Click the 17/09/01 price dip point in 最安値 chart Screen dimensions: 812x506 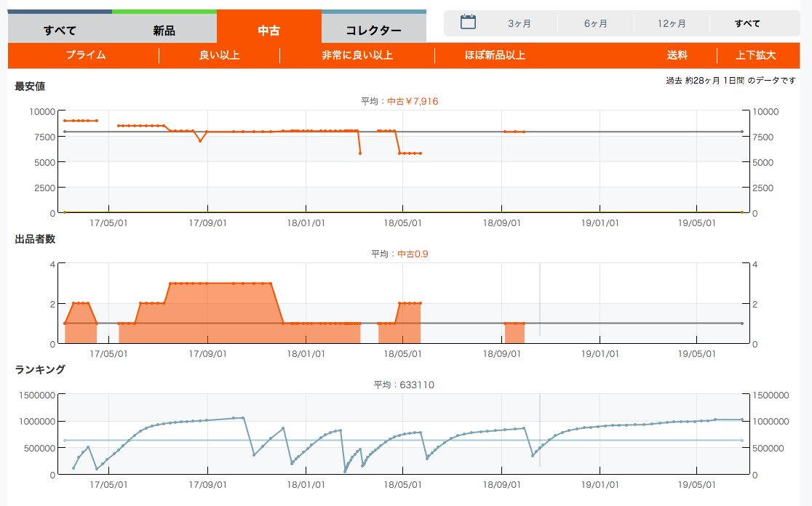pos(200,141)
